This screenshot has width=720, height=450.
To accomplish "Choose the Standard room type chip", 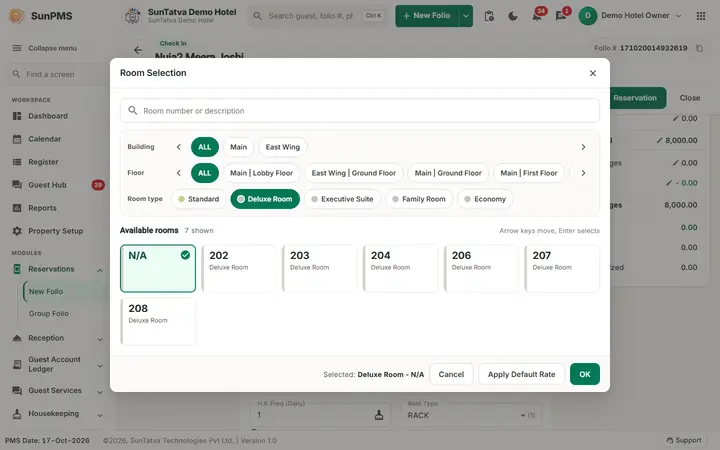I will [199, 199].
